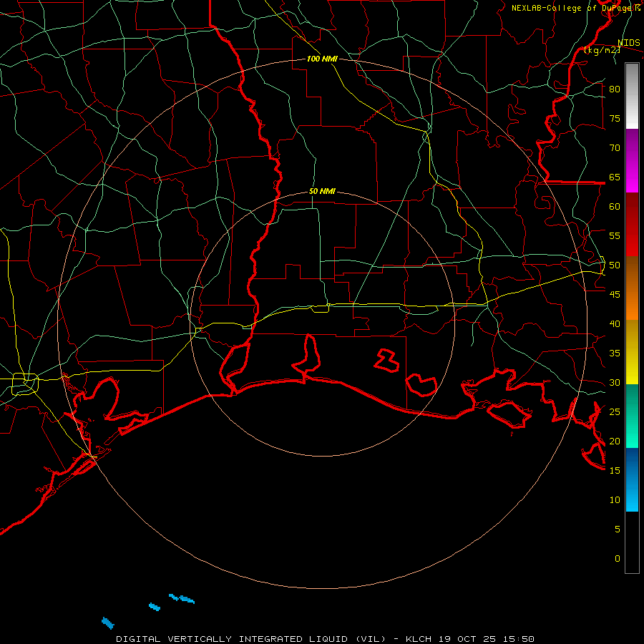
Task: Click the white 80 level on color scale
Action: click(x=632, y=96)
